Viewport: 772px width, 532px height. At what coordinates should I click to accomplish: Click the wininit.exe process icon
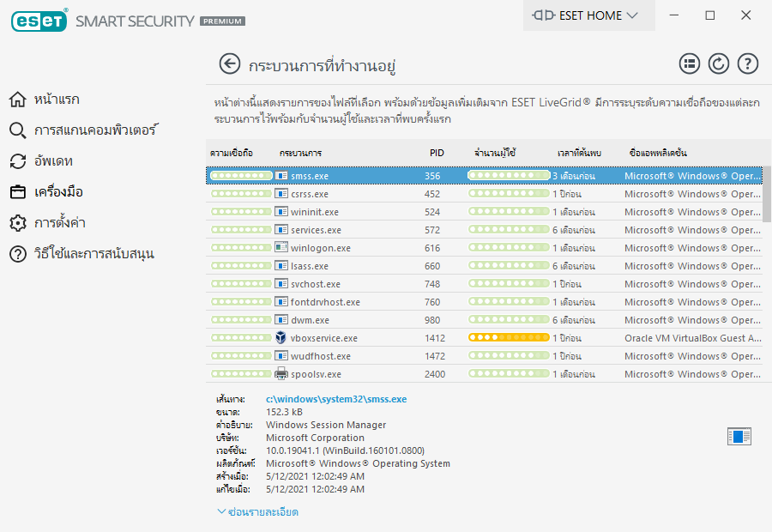tap(281, 211)
